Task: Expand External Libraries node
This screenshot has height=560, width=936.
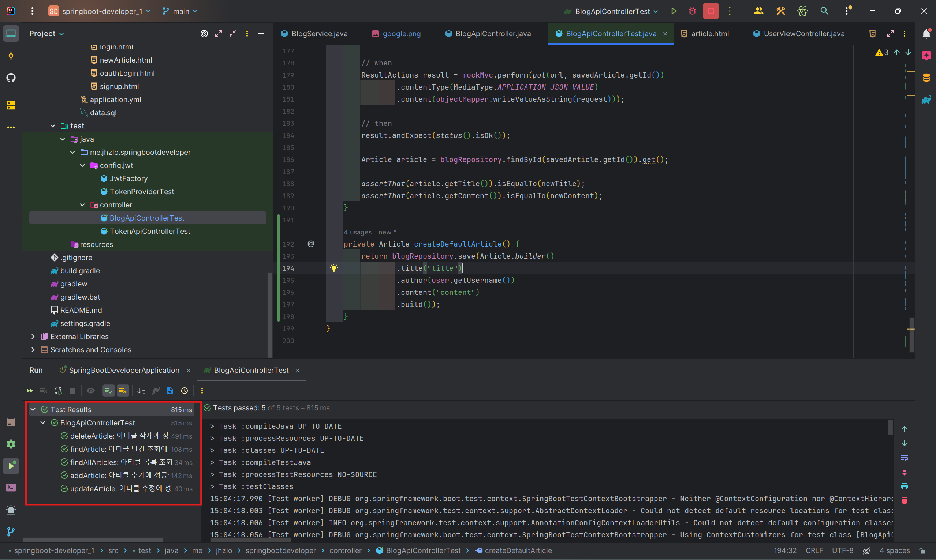Action: 33,337
